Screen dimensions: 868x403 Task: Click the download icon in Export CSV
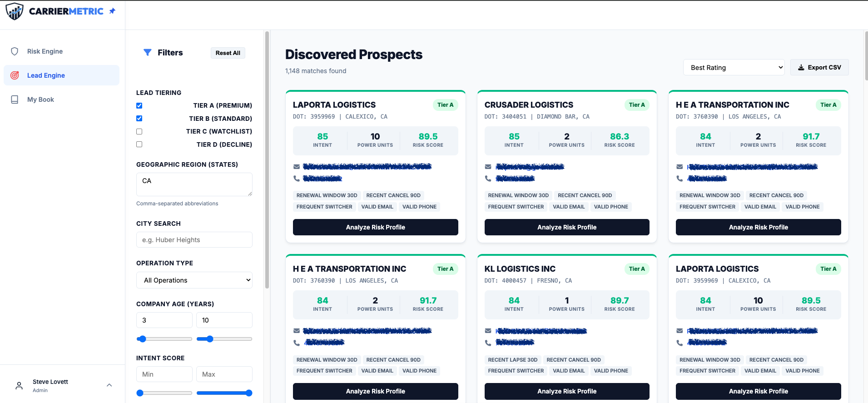coord(801,67)
